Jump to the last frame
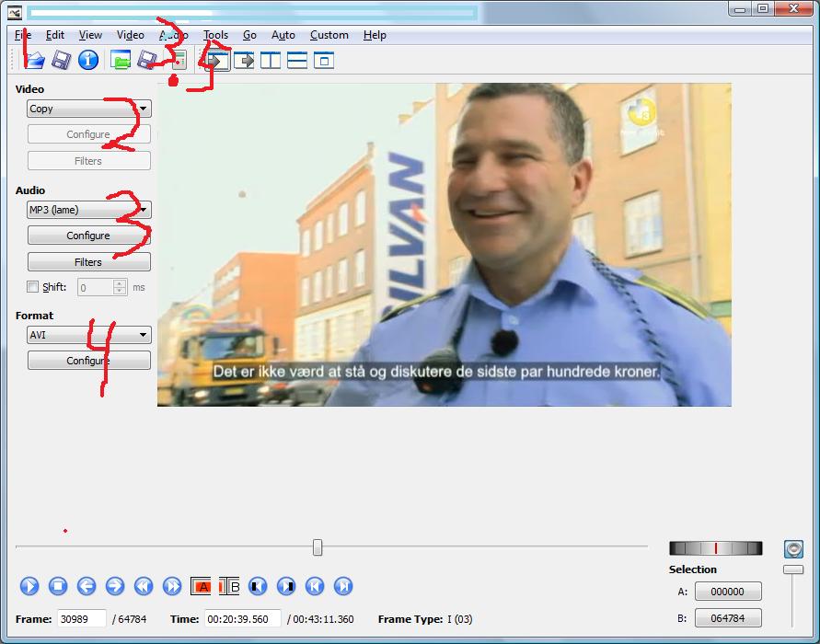 [343, 586]
